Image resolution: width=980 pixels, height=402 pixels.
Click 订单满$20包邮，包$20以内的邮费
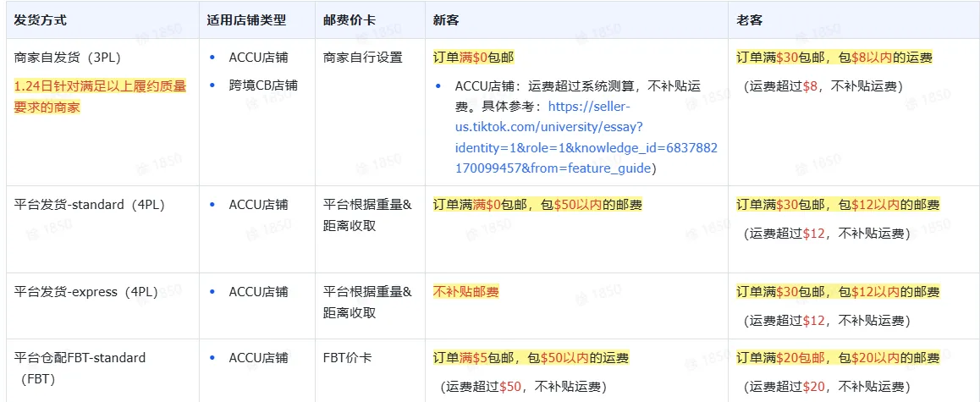coord(838,358)
